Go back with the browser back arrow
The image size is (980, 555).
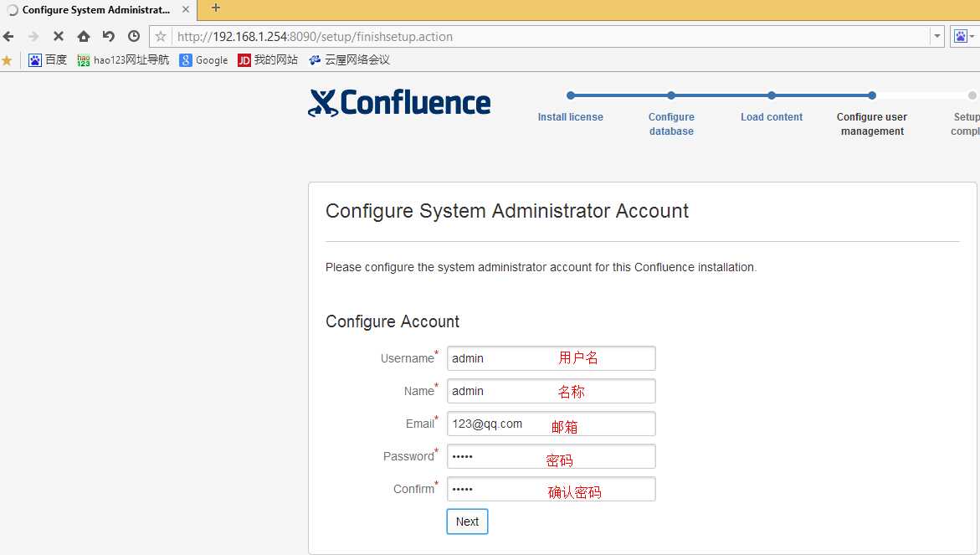coord(8,37)
